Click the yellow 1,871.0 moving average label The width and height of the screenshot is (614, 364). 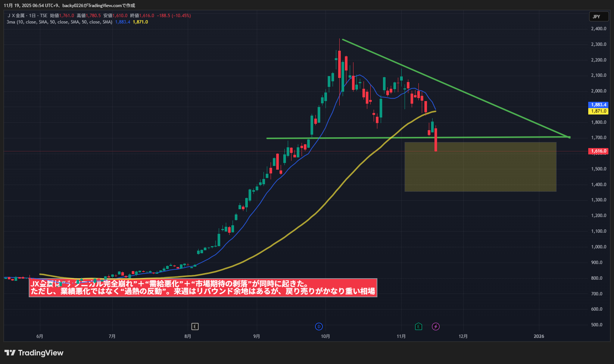click(598, 111)
